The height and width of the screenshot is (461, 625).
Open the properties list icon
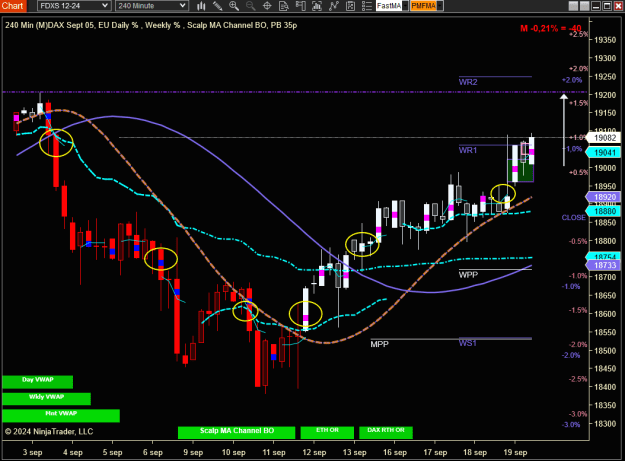coord(367,6)
